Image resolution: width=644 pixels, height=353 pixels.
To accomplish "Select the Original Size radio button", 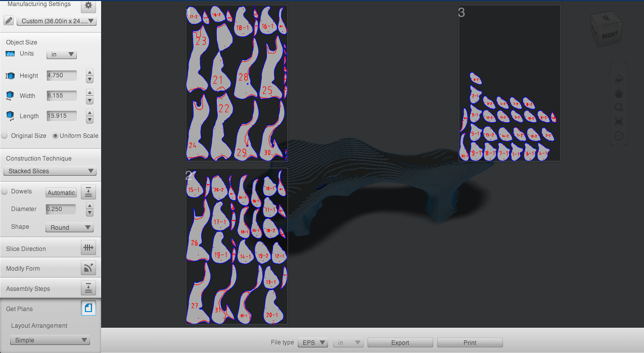I will 5,136.
